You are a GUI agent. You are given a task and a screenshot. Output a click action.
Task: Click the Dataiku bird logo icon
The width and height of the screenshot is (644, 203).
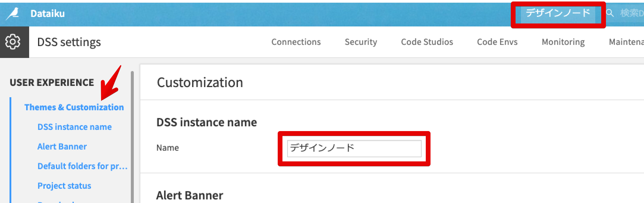(x=12, y=14)
